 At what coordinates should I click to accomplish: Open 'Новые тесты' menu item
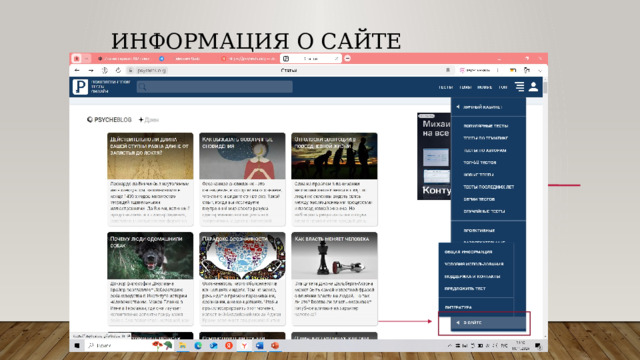tap(478, 175)
